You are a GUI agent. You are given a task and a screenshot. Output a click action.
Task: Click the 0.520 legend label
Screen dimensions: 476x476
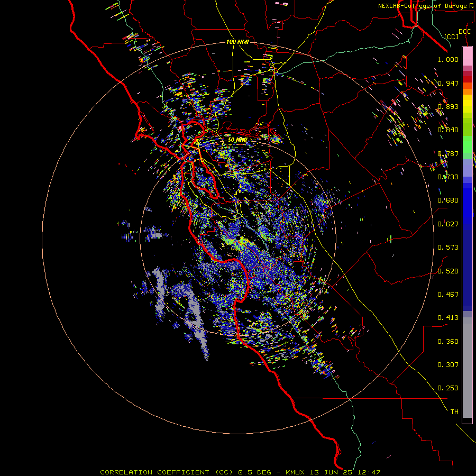pyautogui.click(x=448, y=271)
